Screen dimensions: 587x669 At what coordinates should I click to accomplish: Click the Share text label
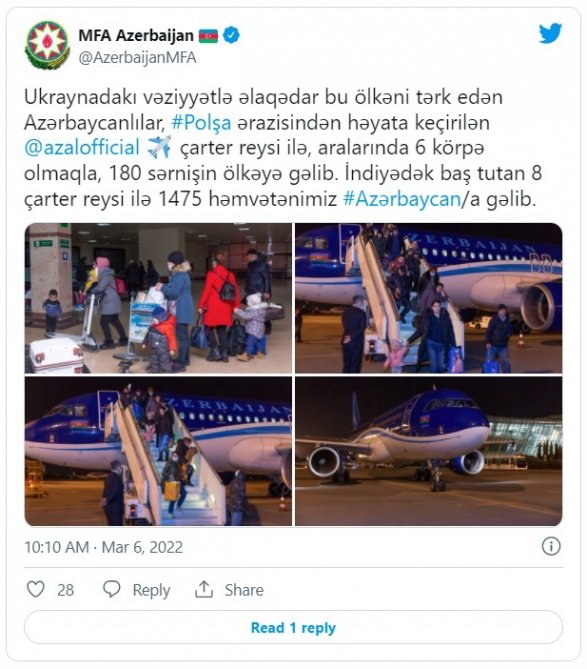244,590
